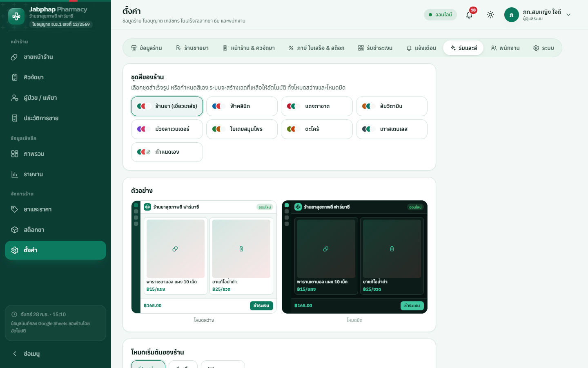Screen dimensions: 588x368
Task: Open the notification bell with 18 badge
Action: coord(469,15)
